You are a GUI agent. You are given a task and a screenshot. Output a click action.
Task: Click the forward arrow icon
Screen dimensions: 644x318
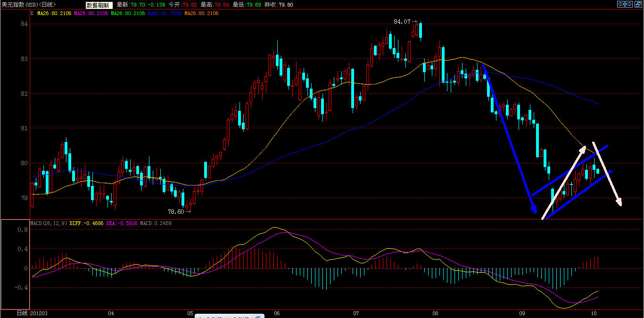[x=629, y=4]
